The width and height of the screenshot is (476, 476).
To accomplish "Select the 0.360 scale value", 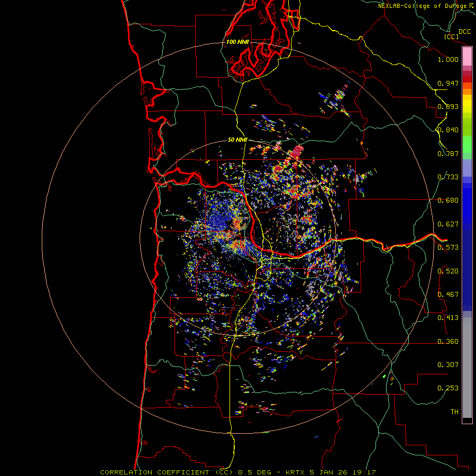I will click(448, 342).
